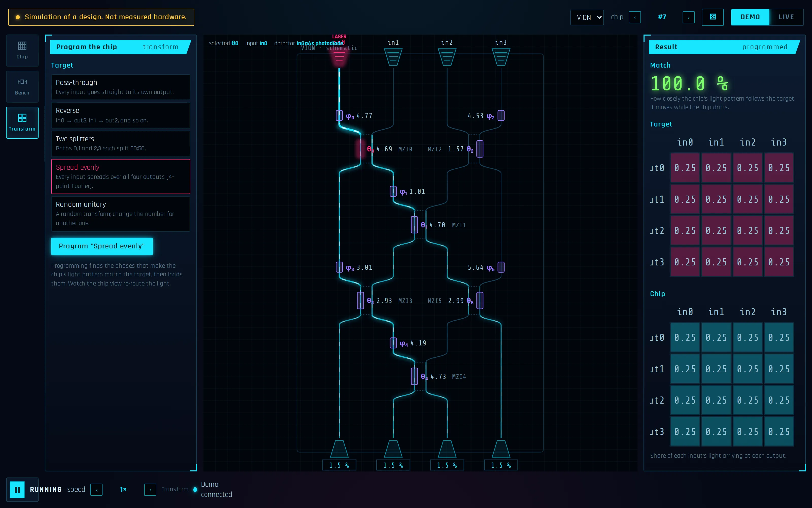Select the φ3 3.01 phase shifter
Screen dimensions: 812x508
(x=339, y=267)
